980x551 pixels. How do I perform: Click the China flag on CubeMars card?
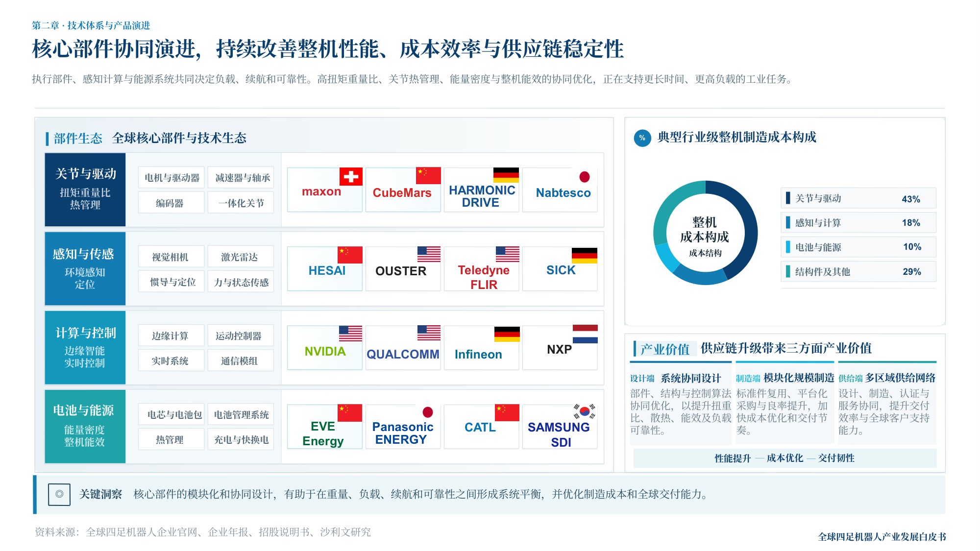[428, 175]
